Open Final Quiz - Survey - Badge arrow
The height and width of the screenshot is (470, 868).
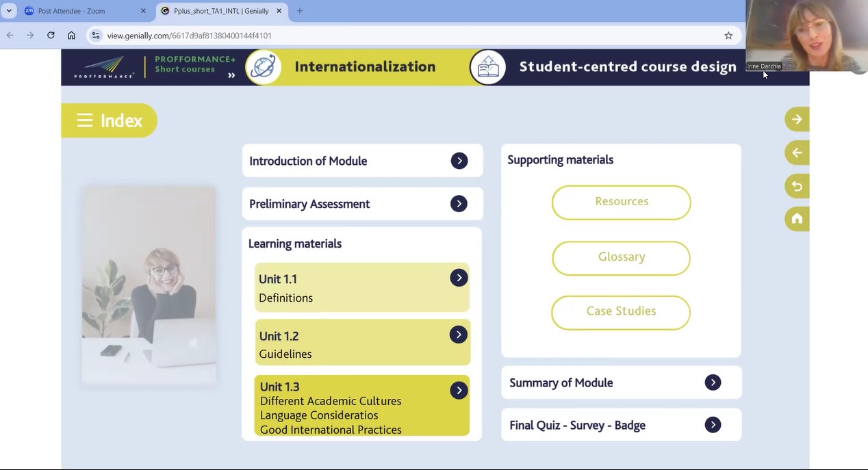tap(713, 425)
